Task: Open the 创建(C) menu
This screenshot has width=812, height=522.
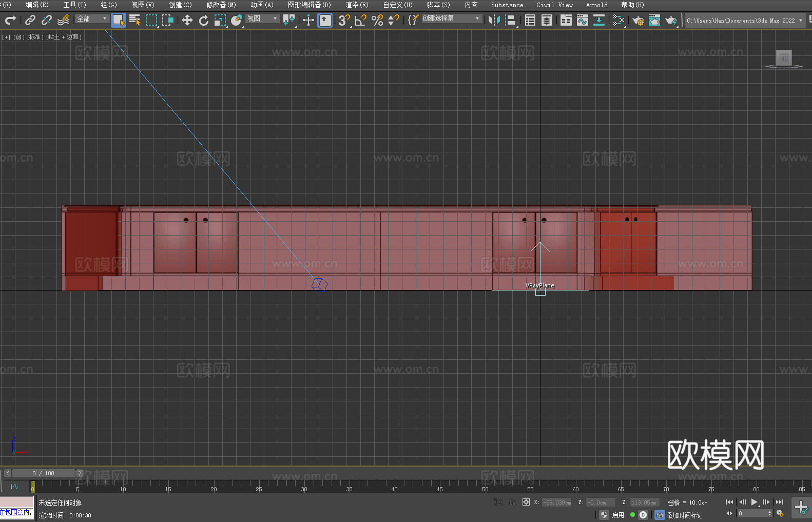Action: [180, 5]
